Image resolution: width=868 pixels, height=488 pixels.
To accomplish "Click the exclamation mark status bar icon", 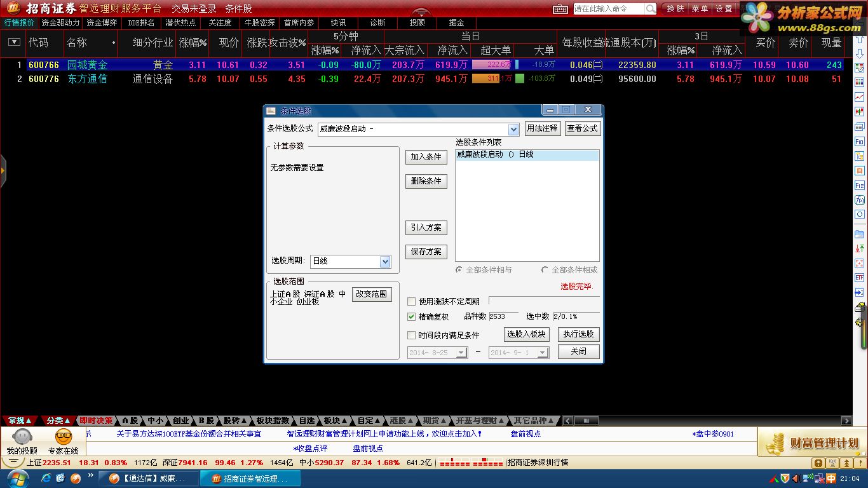I will click(860, 463).
